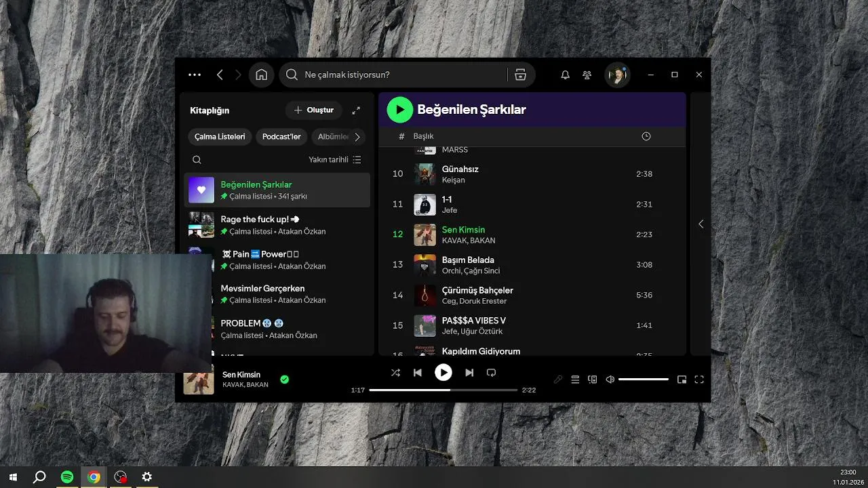This screenshot has height=488, width=868.
Task: Select the song Başım Belada
Action: click(x=468, y=260)
